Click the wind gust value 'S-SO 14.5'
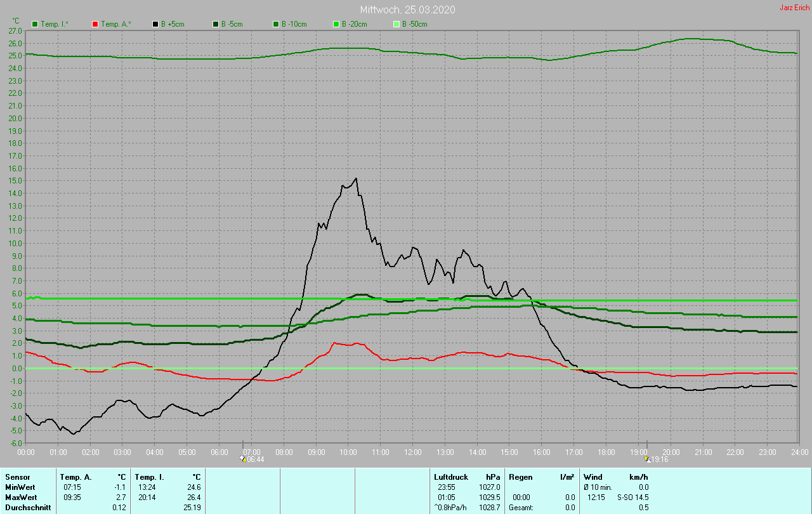The height and width of the screenshot is (514, 812). [633, 497]
